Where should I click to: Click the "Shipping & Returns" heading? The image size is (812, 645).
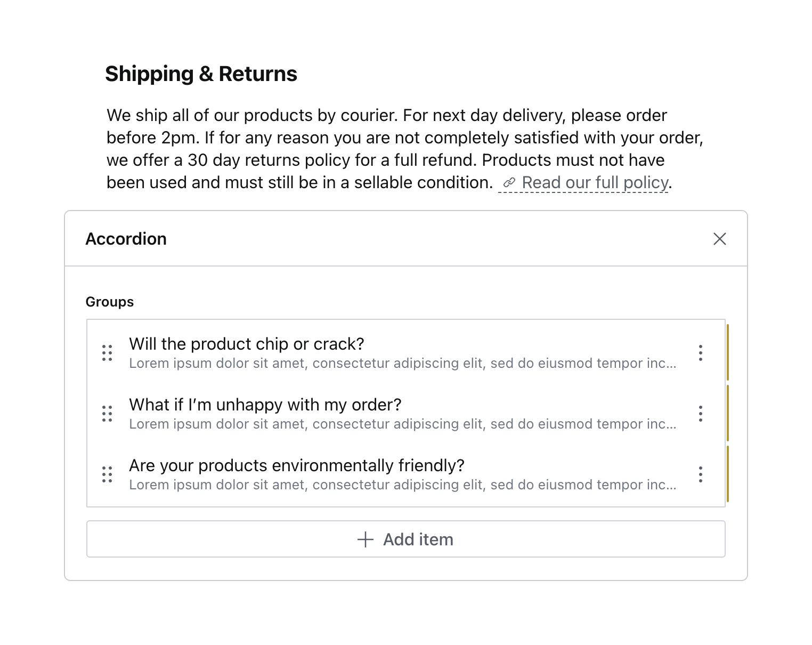tap(201, 74)
